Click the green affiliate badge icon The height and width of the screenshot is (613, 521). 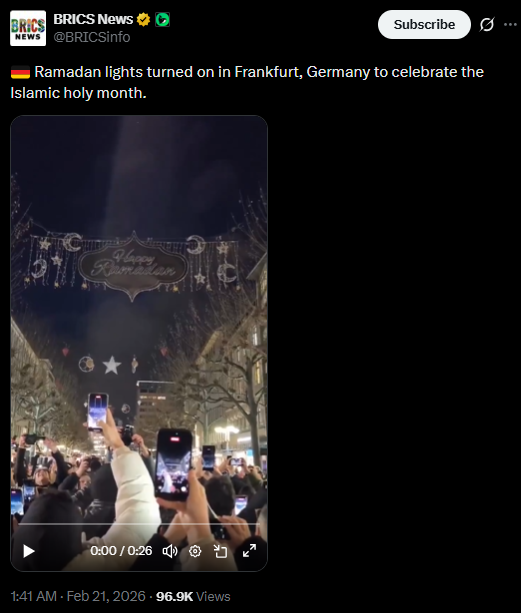tap(163, 19)
